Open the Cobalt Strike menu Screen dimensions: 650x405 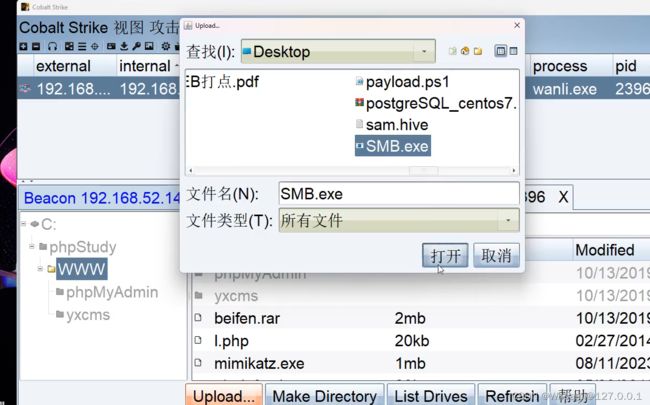(x=63, y=28)
